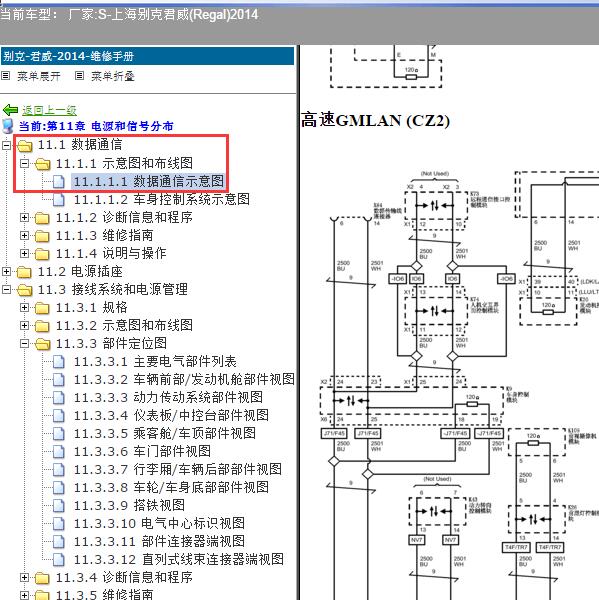Click the page icon for 11.1.1.2 车身控制系统示意图
599x600 pixels.
pos(59,199)
